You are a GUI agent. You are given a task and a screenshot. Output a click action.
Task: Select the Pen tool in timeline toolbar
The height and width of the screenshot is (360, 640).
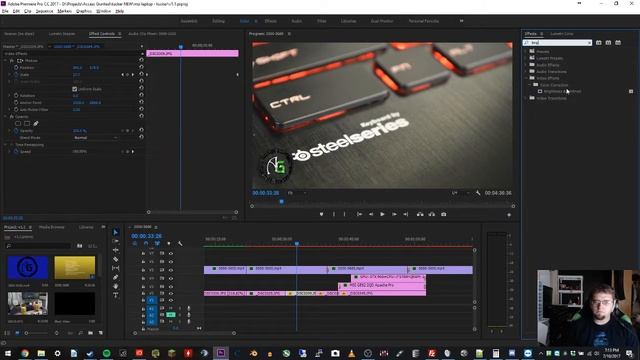(116, 277)
